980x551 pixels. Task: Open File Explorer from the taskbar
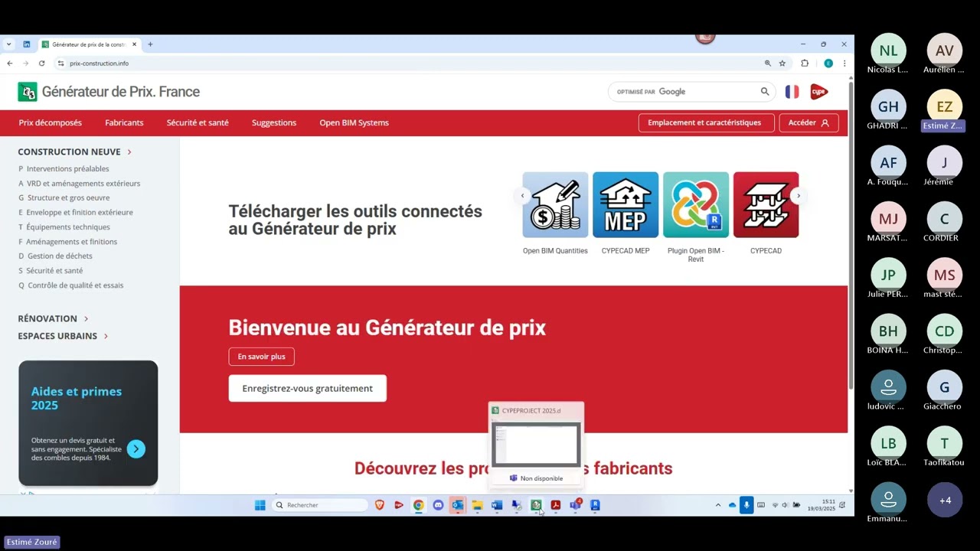477,505
